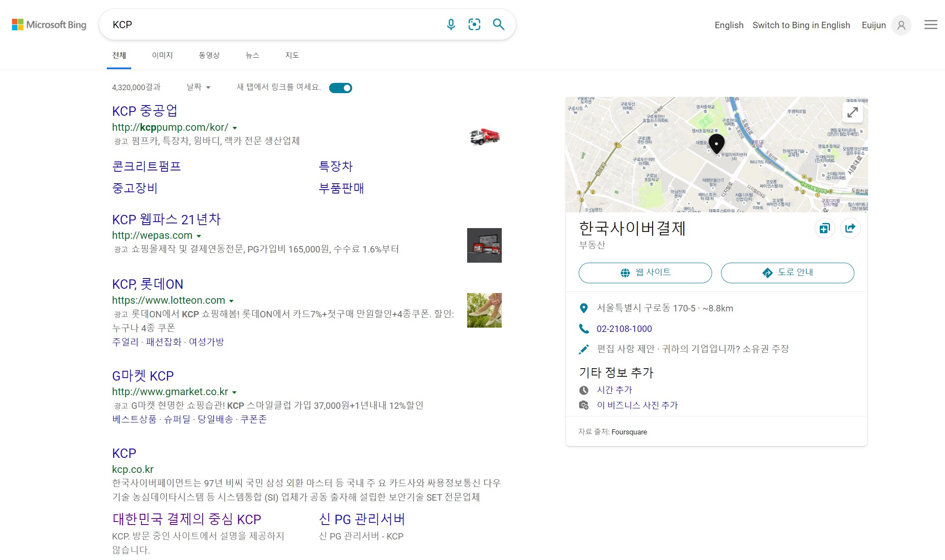945x560 pixels.
Task: Open the hamburger settings menu
Action: coord(930,25)
